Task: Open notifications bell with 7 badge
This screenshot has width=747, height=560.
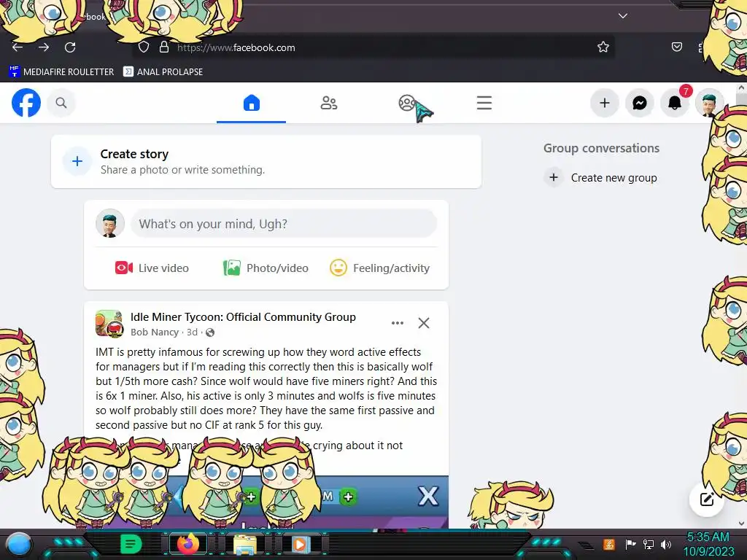Action: [675, 102]
